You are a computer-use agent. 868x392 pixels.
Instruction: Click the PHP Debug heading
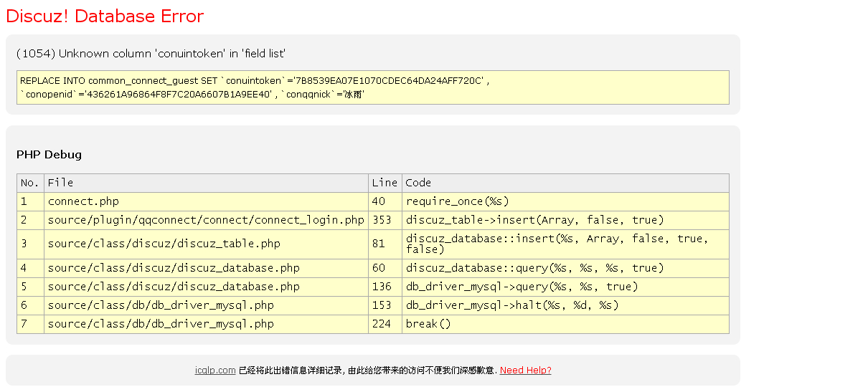[x=49, y=155]
